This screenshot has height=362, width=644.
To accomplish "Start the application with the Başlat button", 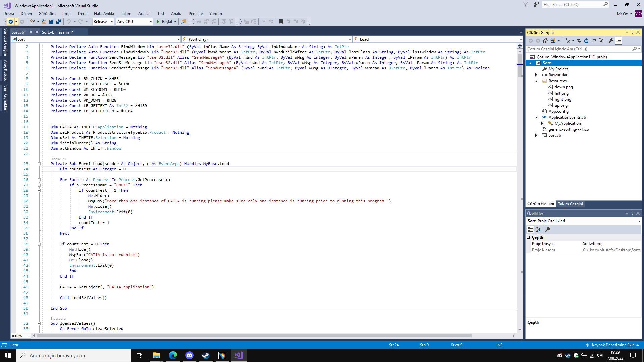I will pyautogui.click(x=164, y=22).
